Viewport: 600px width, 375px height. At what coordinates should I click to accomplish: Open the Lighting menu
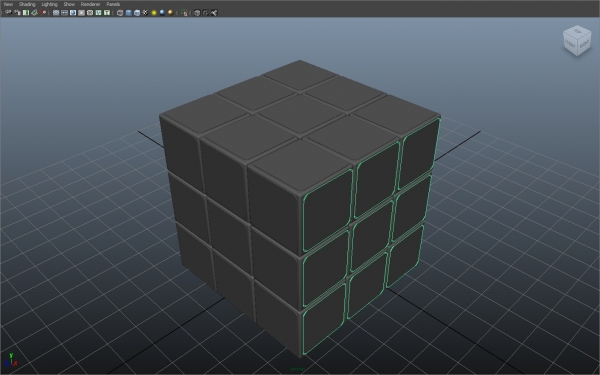coord(49,4)
